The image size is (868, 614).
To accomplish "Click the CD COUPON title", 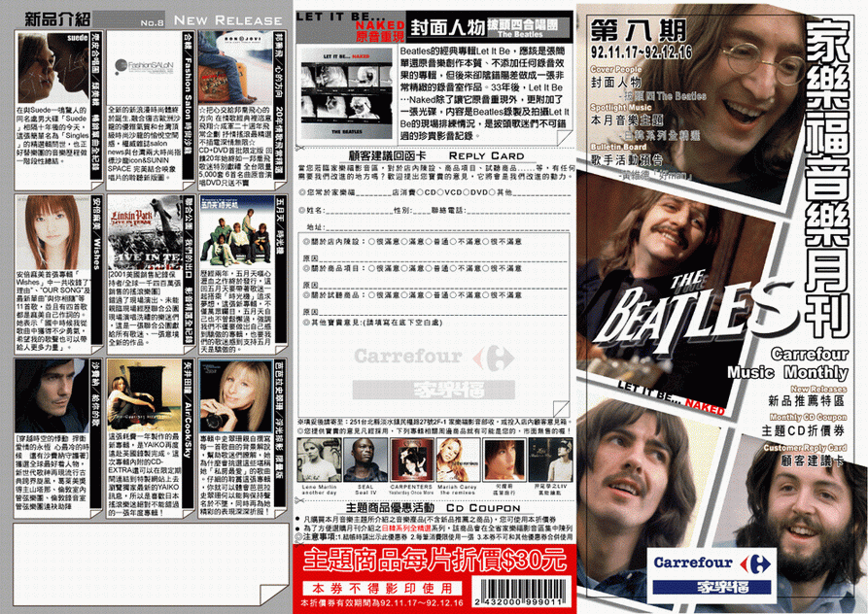I will (483, 508).
